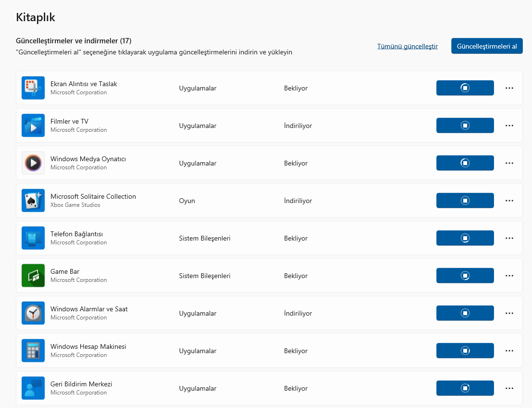
Task: Select the Windows Hesap Makinesi icon
Action: (x=33, y=351)
